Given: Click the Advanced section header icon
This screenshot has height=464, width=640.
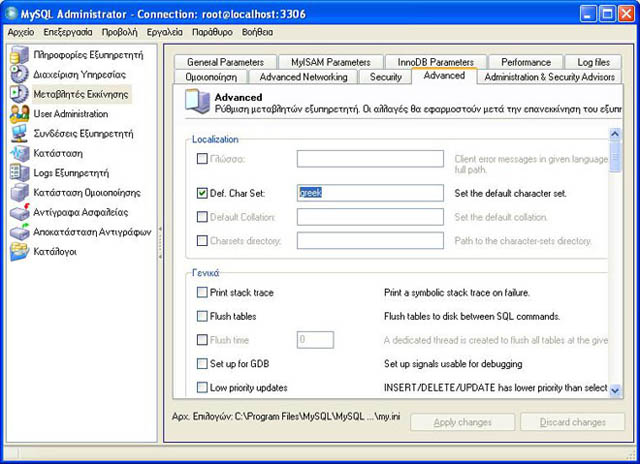Looking at the screenshot, I should point(198,101).
